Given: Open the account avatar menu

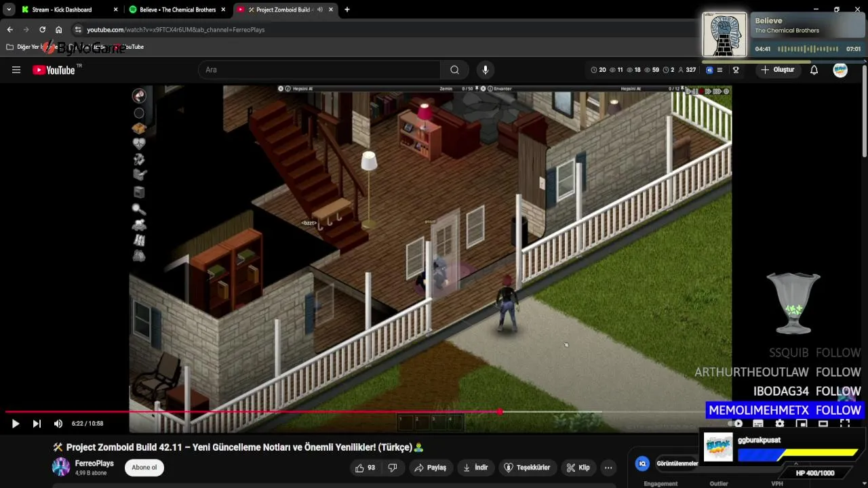Looking at the screenshot, I should [840, 70].
